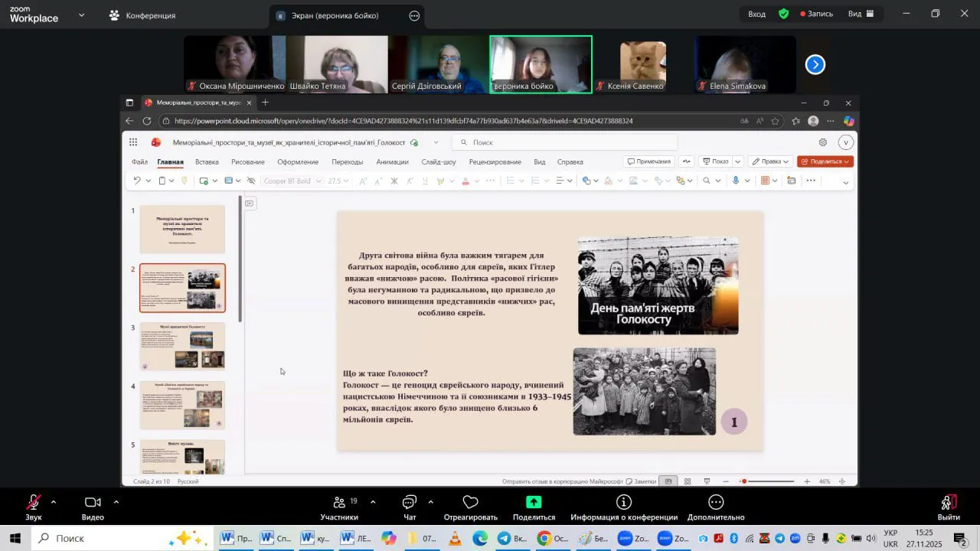This screenshot has height=551, width=980.
Task: Click the Share screen green icon
Action: (534, 503)
